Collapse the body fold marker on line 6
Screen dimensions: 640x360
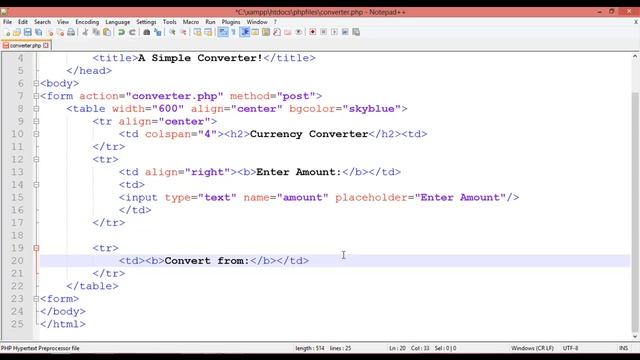tap(36, 83)
